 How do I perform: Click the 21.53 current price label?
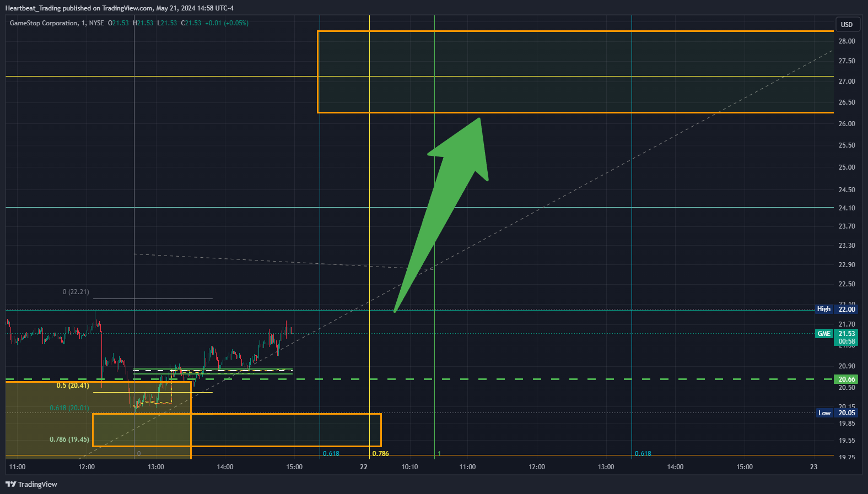point(847,334)
